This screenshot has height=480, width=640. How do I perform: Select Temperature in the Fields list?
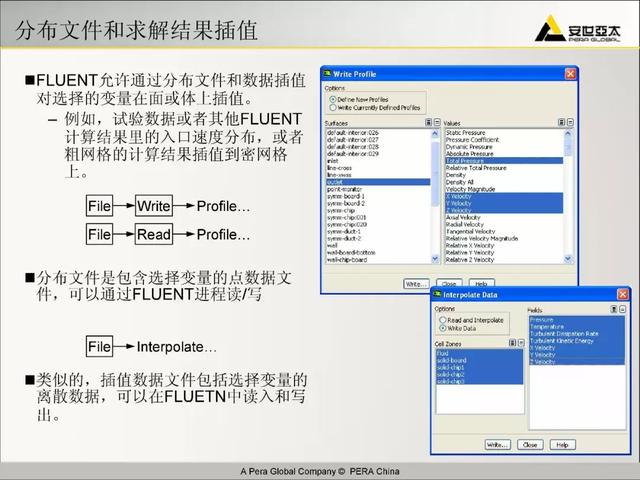point(577,327)
